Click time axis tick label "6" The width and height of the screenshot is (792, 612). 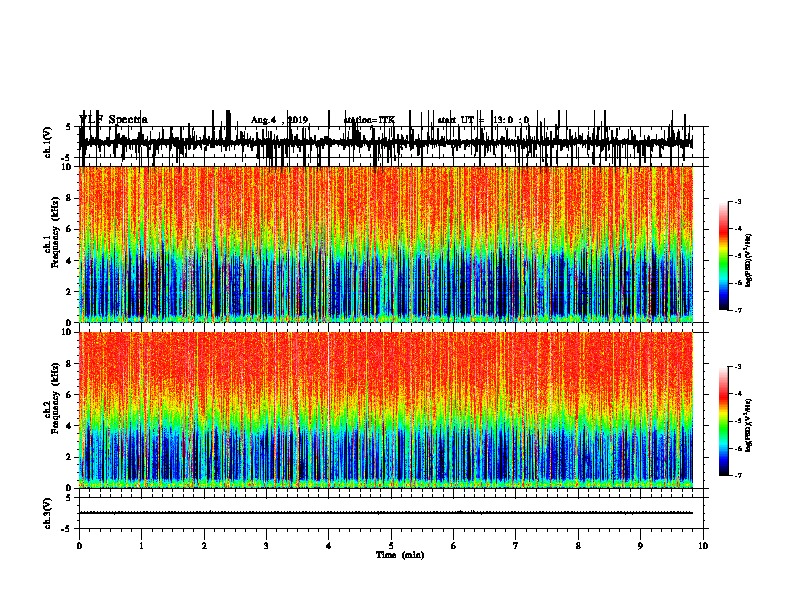coord(453,546)
